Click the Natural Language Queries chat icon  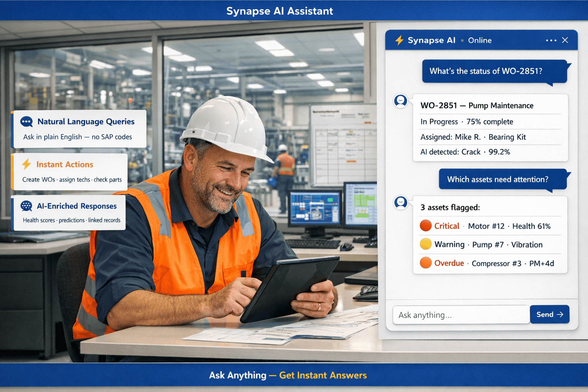pyautogui.click(x=26, y=122)
